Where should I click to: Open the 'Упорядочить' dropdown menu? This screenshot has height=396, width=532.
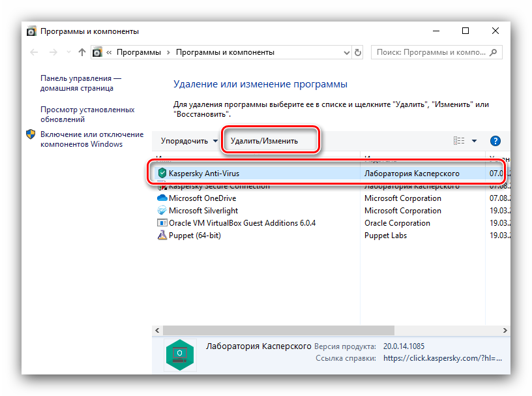coord(189,141)
